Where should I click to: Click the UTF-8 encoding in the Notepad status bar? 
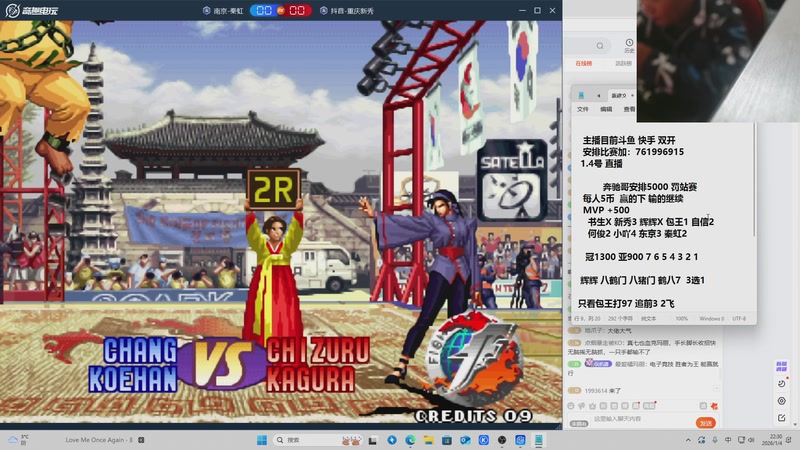tap(739, 318)
